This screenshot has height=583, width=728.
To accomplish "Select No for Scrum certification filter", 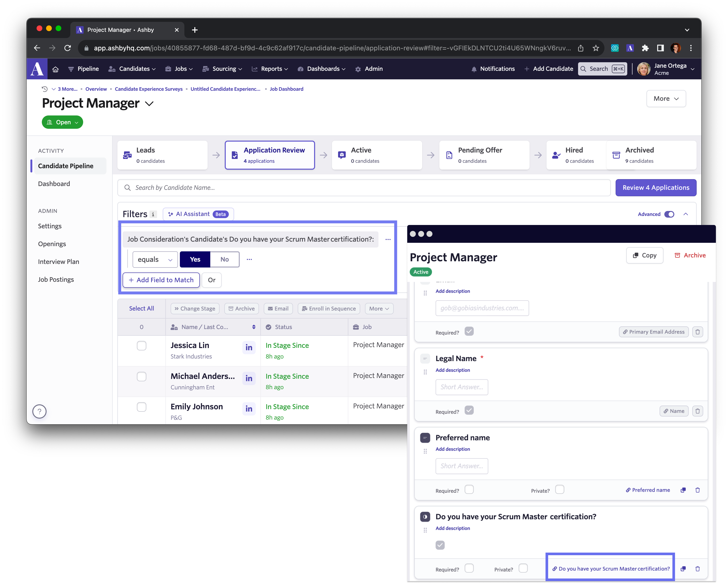I will click(x=225, y=259).
